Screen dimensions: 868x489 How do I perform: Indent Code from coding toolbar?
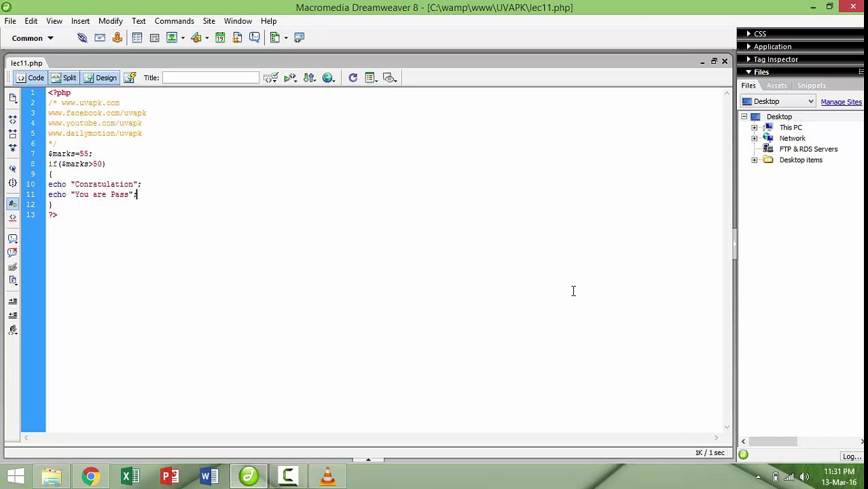12,301
